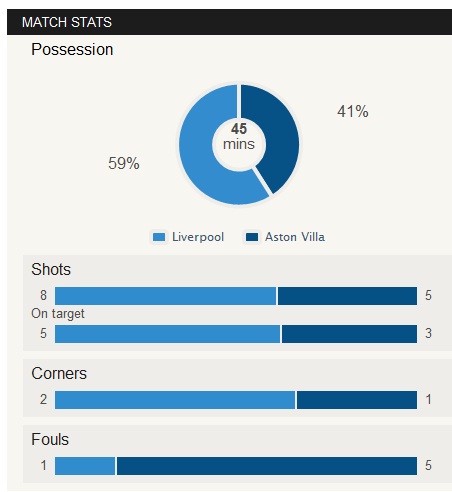Image resolution: width=452 pixels, height=492 pixels.
Task: Click Aston Villa's On target bar segment
Action: [349, 334]
